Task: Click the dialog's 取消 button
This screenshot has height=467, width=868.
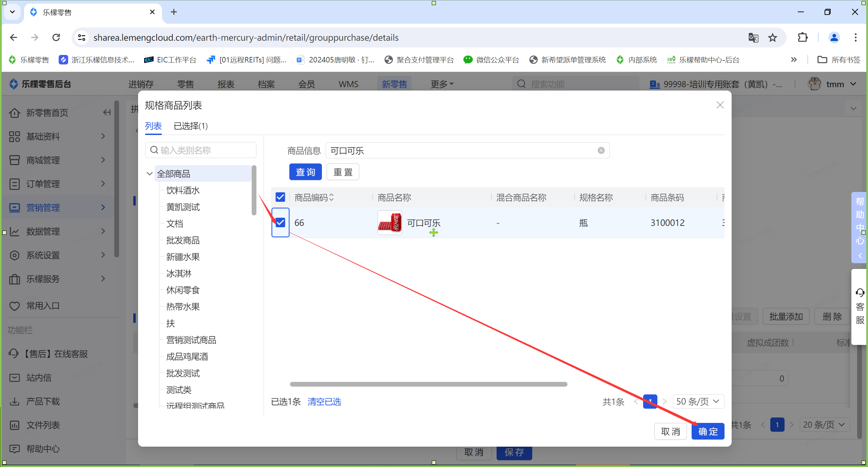Action: tap(670, 431)
